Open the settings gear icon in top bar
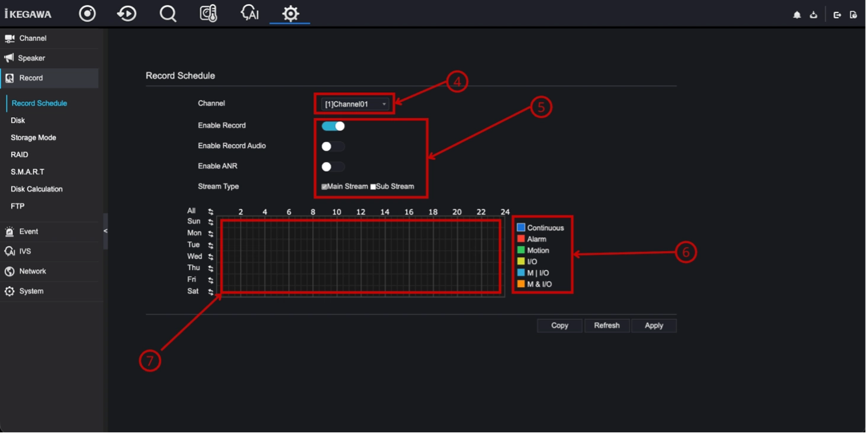The image size is (868, 434). point(291,14)
